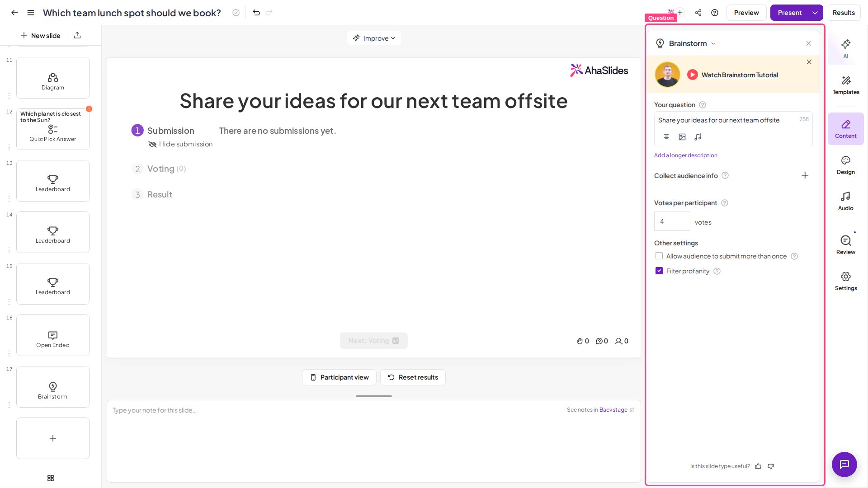
Task: Switch to the Content tab
Action: 846,129
